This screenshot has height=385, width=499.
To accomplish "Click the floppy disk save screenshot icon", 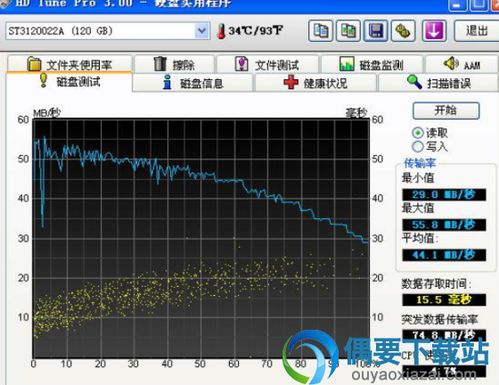I will click(376, 31).
